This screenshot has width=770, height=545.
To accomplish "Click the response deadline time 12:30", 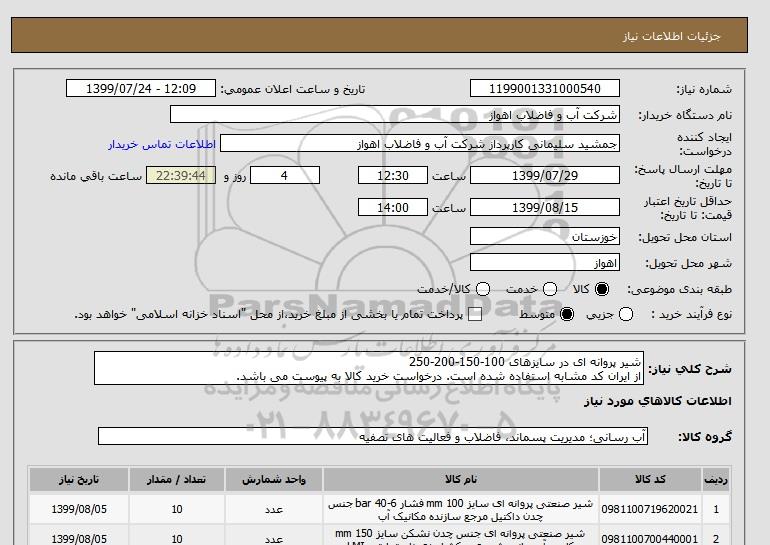I will [x=393, y=175].
